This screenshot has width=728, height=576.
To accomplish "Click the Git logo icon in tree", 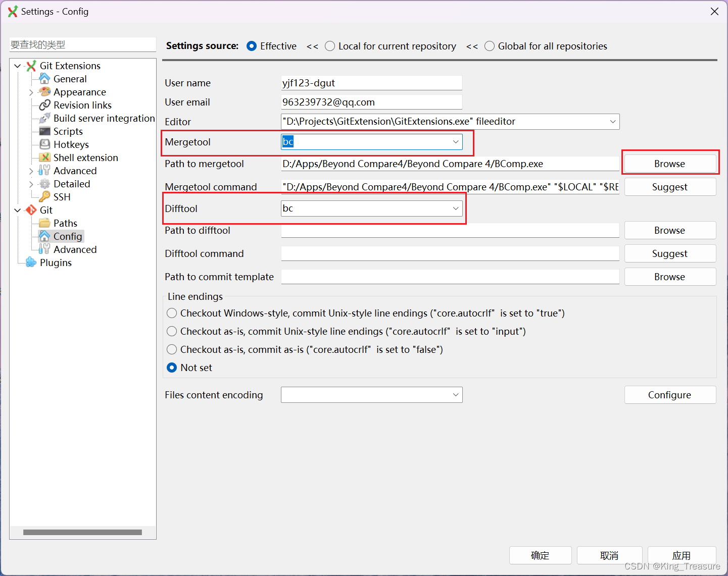I will 31,210.
